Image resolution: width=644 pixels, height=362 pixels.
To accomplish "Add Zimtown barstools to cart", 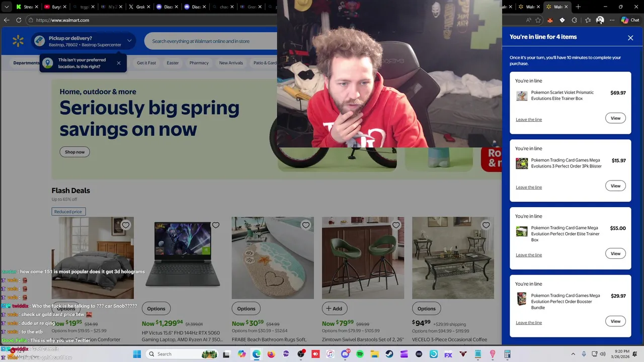I will [334, 309].
